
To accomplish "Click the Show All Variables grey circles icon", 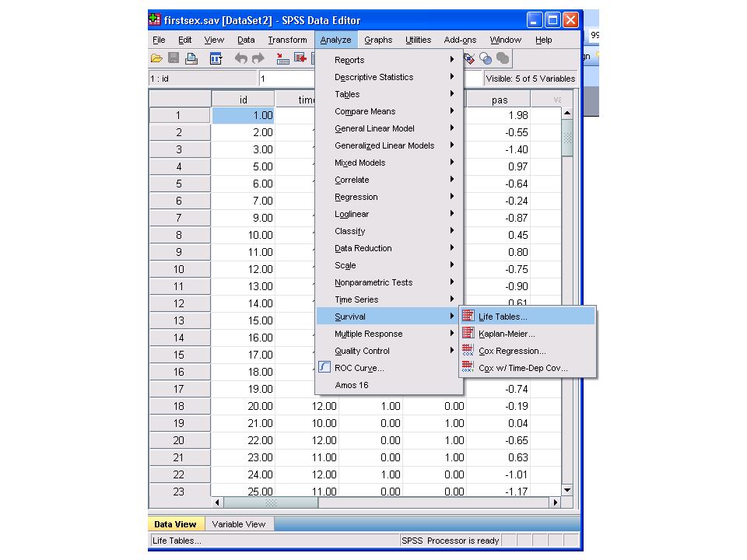I will (x=503, y=58).
